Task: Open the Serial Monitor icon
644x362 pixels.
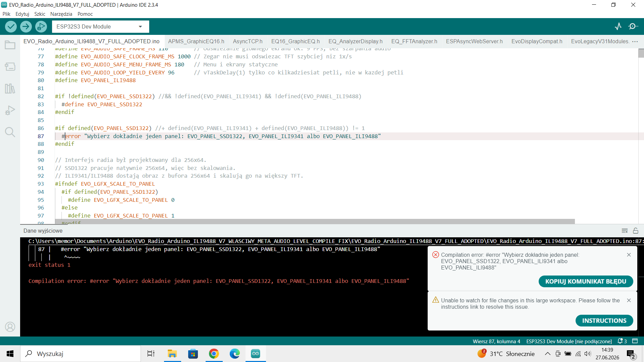Action: (x=633, y=26)
